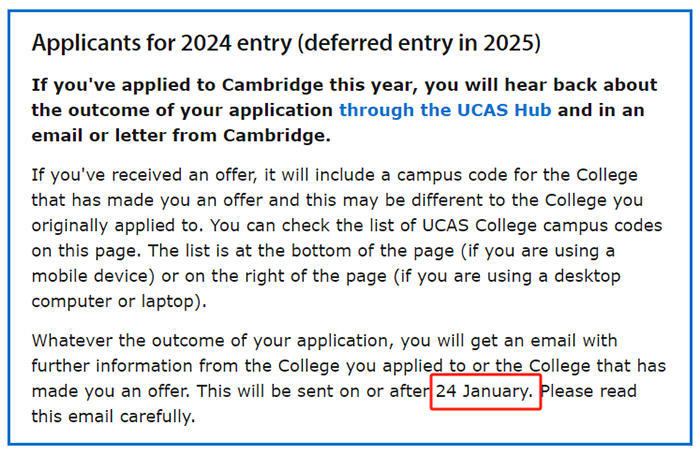Click the paragraph opening "Whatever the outcome"
The width and height of the screenshot is (700, 455).
pyautogui.click(x=120, y=343)
